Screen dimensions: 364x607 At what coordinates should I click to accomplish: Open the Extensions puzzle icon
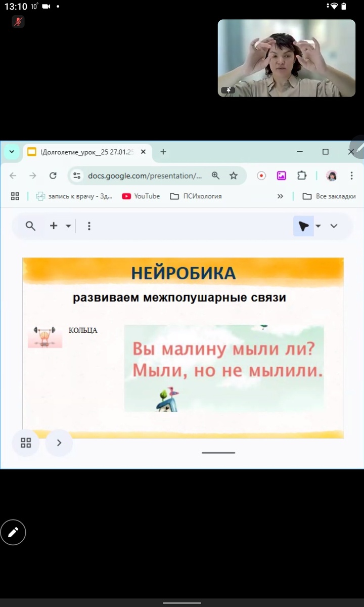pos(302,176)
